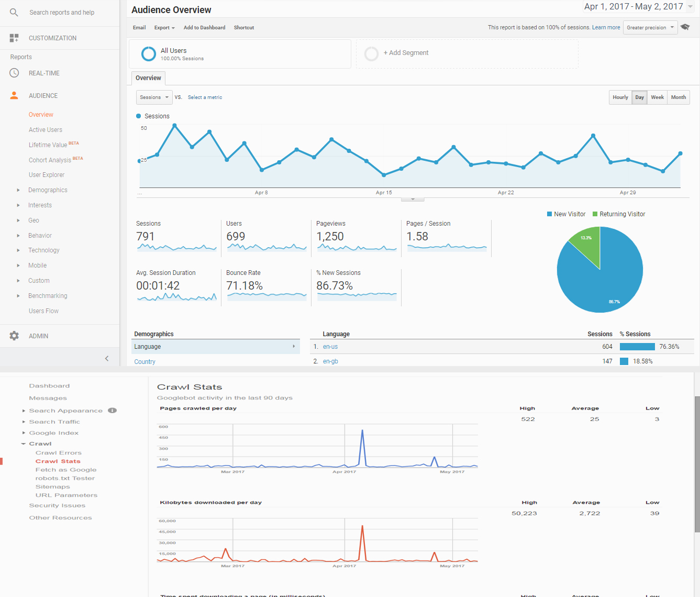The image size is (700, 597).
Task: Select Language demographics row
Action: (x=216, y=347)
